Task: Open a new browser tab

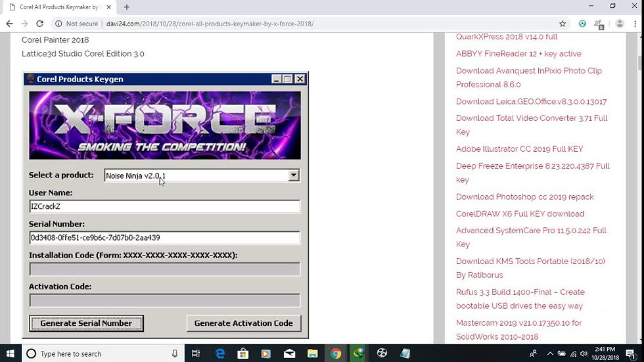Action: [x=126, y=7]
